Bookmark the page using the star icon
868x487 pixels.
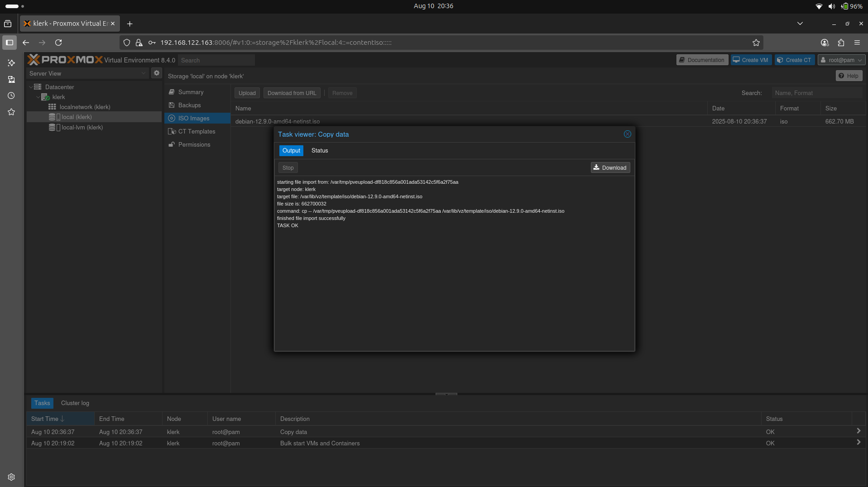(x=756, y=43)
